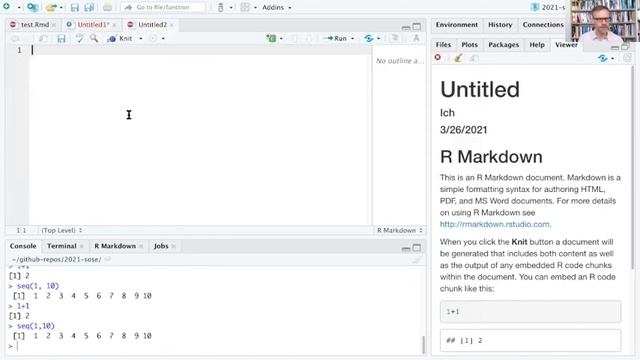
Task: Open the Insert Chunk dropdown arrow
Action: [x=281, y=38]
